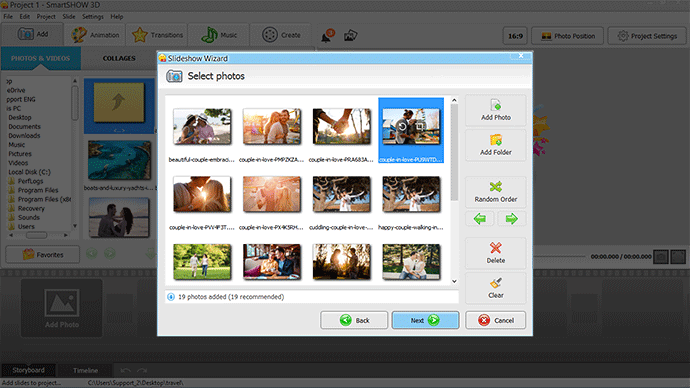Click the notification bell icon
This screenshot has height=388, width=690.
(327, 36)
